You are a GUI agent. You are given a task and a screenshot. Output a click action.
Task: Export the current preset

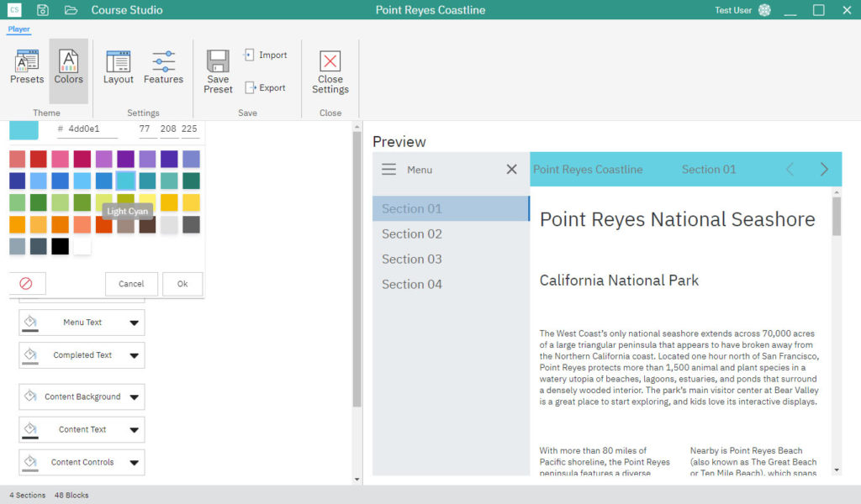click(x=265, y=87)
